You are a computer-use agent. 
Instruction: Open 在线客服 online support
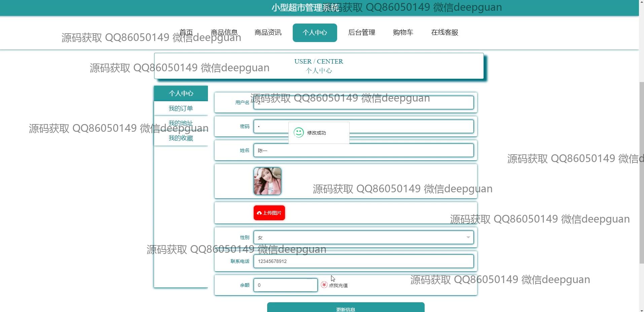pyautogui.click(x=444, y=33)
